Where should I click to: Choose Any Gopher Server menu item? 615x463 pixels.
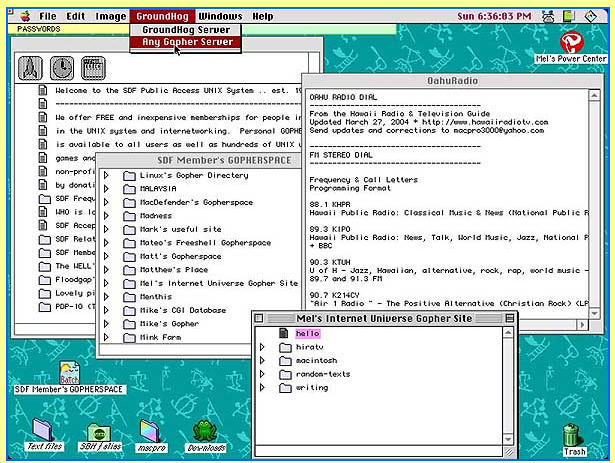click(x=186, y=42)
